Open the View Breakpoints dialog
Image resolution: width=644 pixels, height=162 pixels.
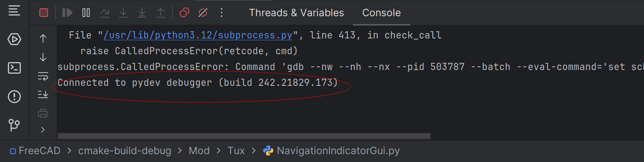coord(184,13)
